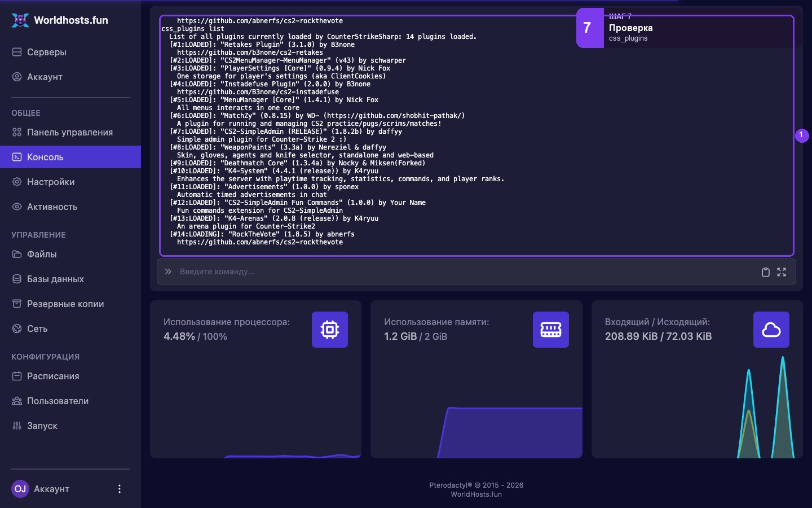Image resolution: width=812 pixels, height=508 pixels.
Task: Open the Активность eye icon entry
Action: (70, 207)
